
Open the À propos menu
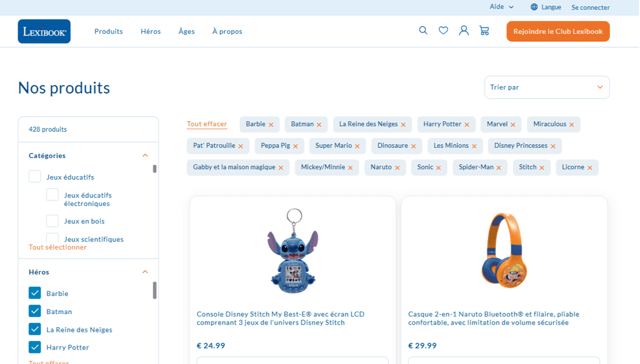point(227,31)
